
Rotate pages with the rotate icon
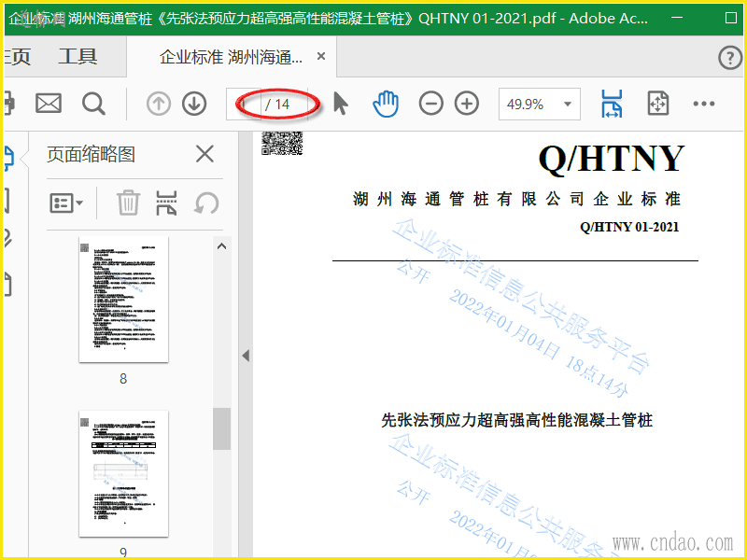click(x=206, y=203)
